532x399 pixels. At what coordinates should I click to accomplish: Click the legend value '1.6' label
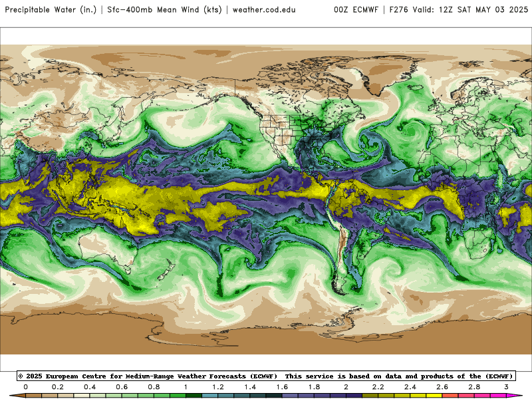click(x=282, y=387)
